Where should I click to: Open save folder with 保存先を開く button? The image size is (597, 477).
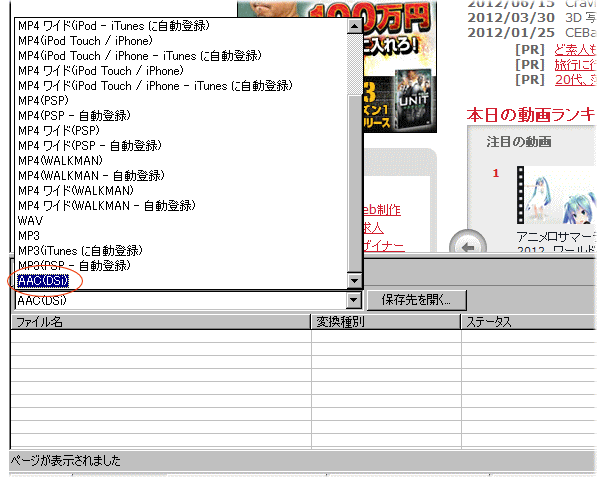[x=417, y=300]
